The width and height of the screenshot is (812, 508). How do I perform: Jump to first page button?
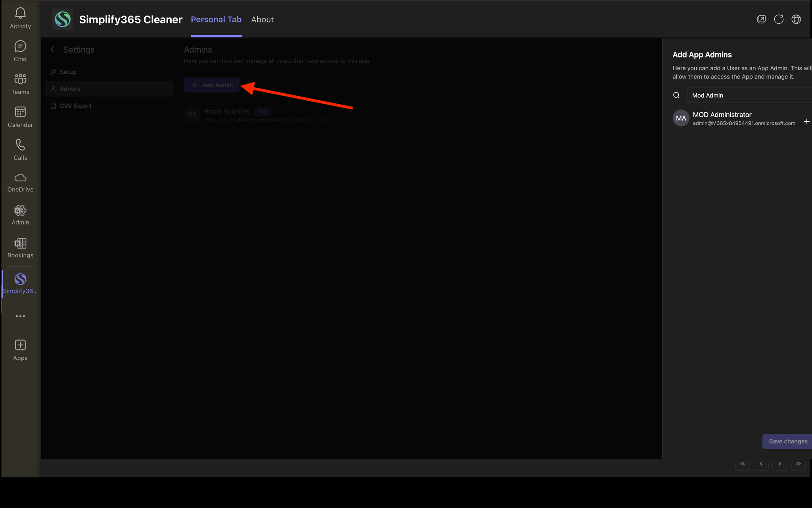(743, 464)
